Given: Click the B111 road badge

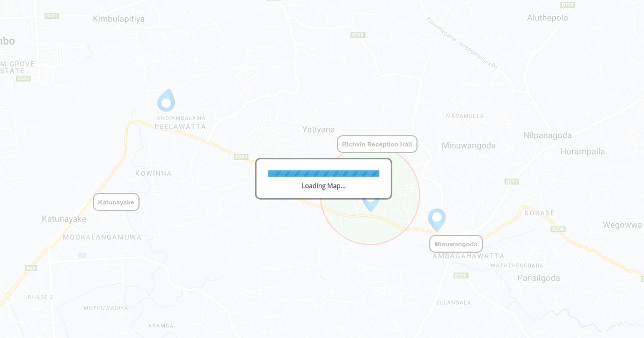Looking at the screenshot, I should [512, 182].
